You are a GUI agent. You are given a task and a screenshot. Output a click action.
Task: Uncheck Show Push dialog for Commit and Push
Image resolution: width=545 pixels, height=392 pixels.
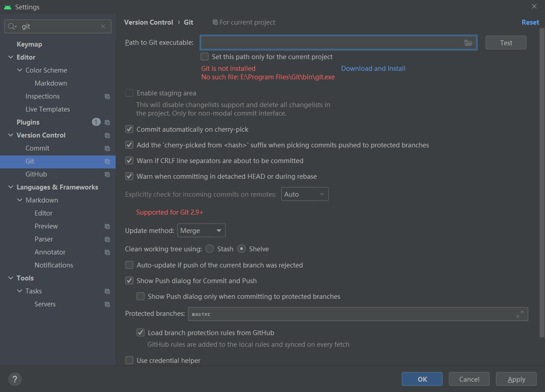point(129,281)
